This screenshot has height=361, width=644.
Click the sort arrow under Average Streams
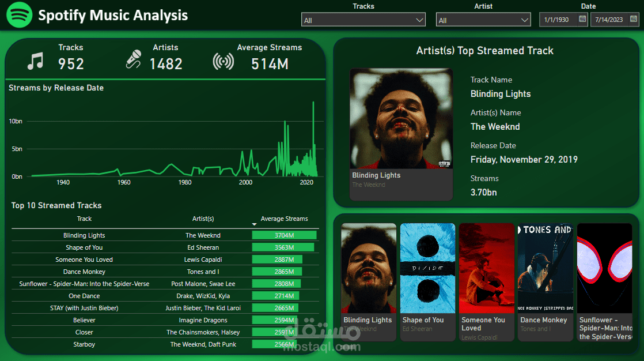[254, 224]
